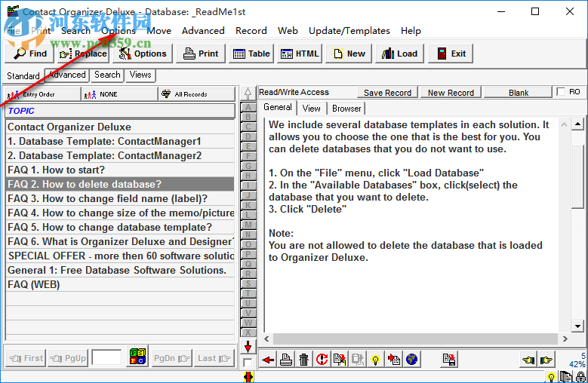The image size is (588, 383).
Task: Click the PgDn navigation button
Action: pyautogui.click(x=172, y=358)
